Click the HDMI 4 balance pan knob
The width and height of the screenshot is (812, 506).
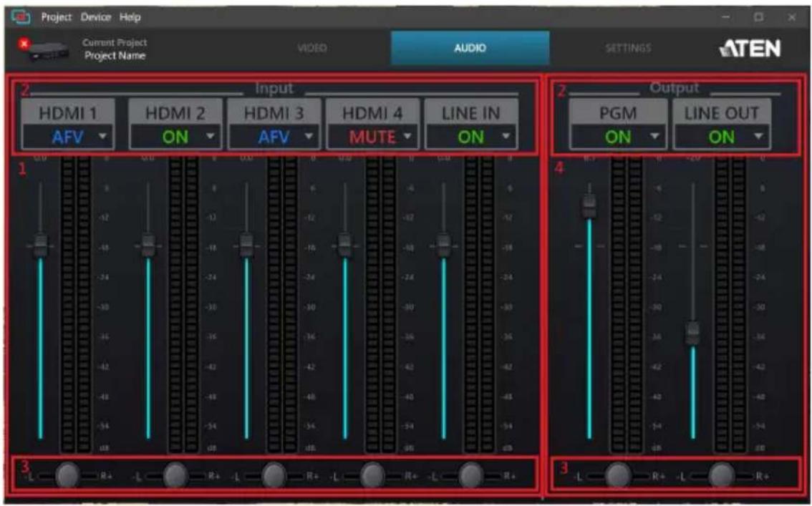point(372,475)
